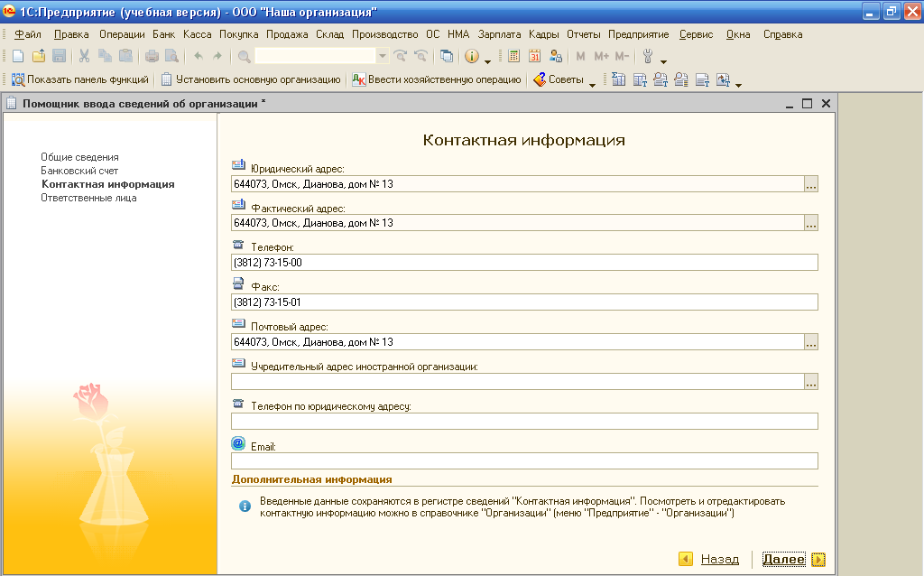Click the yellow Назад arrow icon

click(686, 559)
